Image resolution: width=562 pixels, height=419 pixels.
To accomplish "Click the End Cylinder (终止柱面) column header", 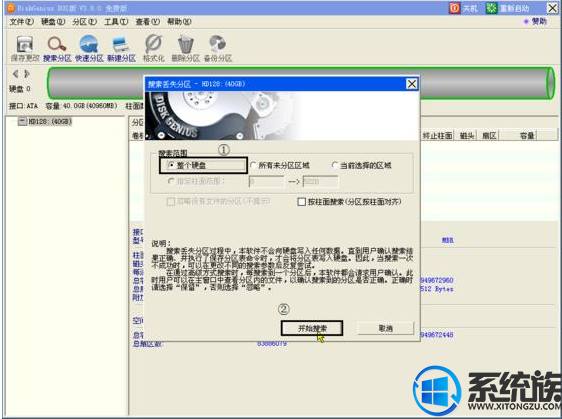I will (437, 135).
